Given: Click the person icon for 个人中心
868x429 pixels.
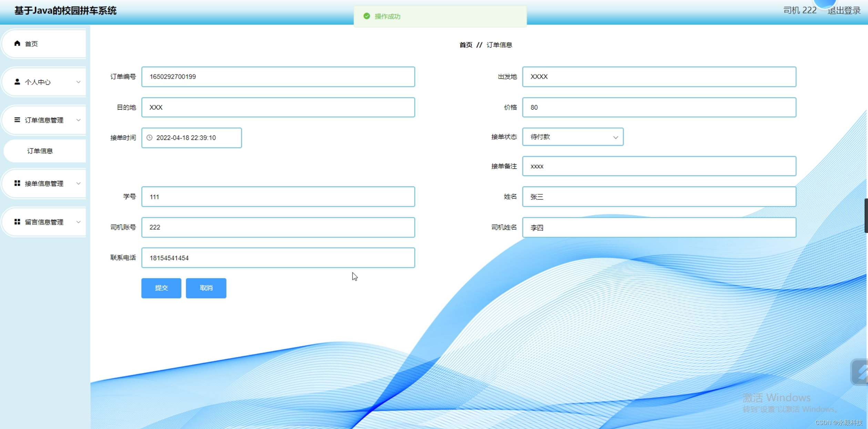Looking at the screenshot, I should click(17, 82).
